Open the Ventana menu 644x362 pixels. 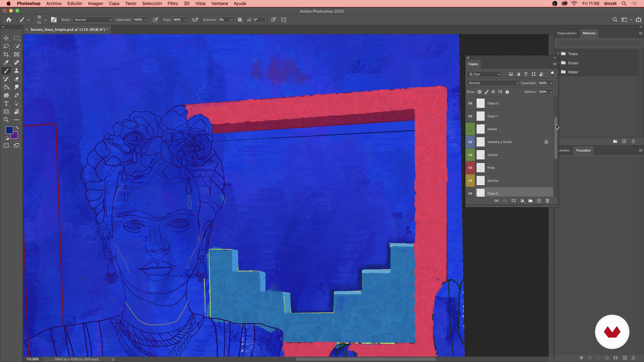tap(220, 4)
